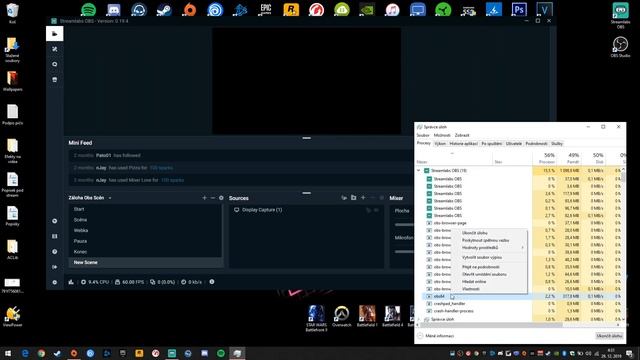
Task: Open the Editor tab in Streamlabs sidebar
Action: coord(55,34)
